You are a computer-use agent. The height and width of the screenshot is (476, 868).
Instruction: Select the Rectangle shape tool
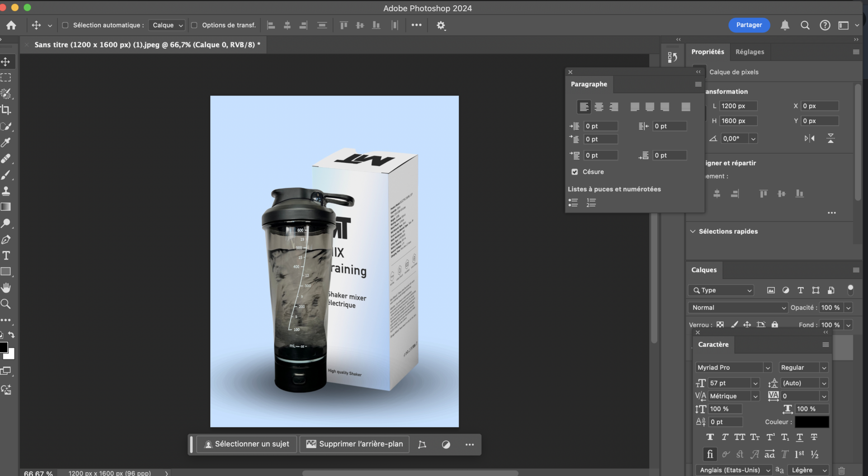pos(6,272)
